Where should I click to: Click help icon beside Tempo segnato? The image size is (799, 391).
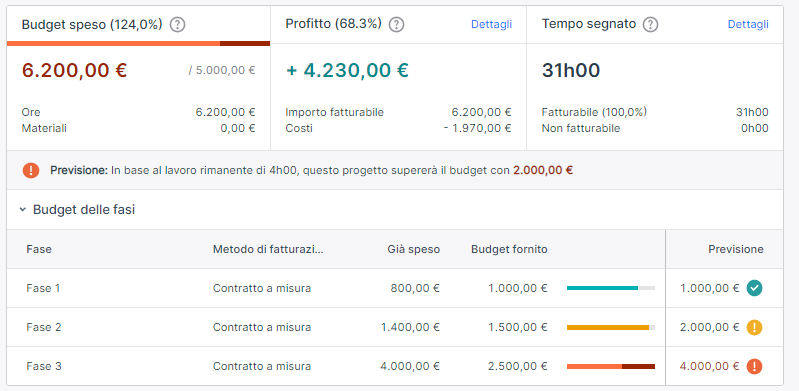pos(651,24)
